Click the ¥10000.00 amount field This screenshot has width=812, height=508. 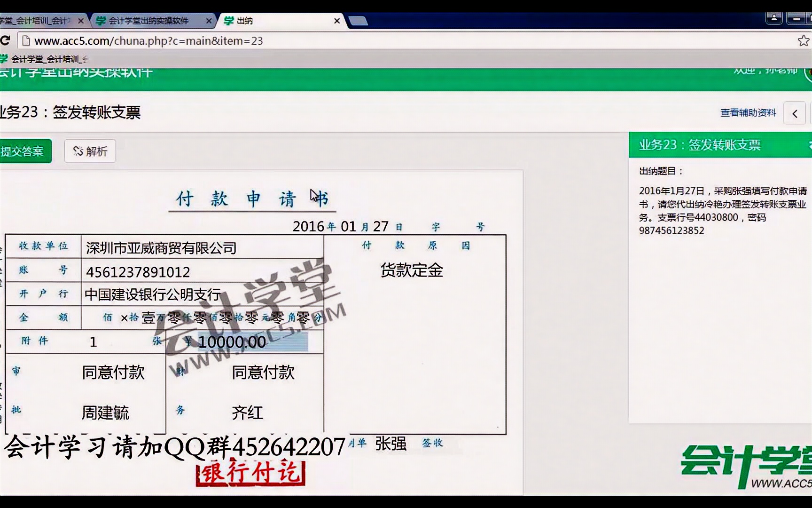253,342
